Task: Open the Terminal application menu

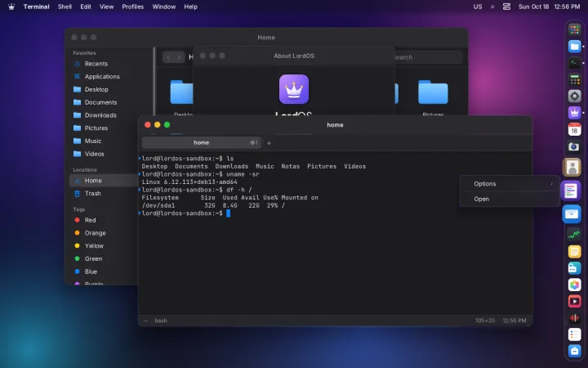Action: point(37,7)
